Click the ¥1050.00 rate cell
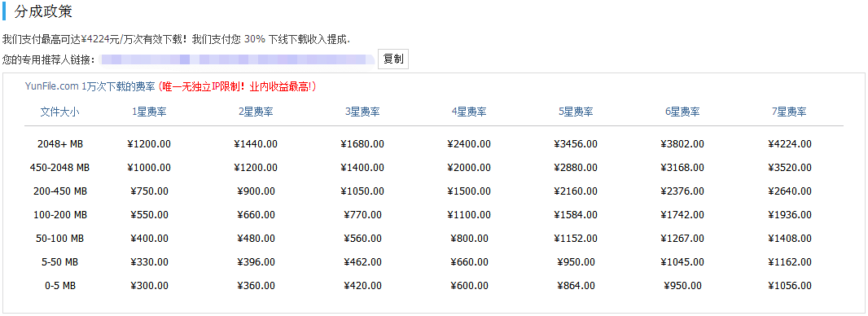The height and width of the screenshot is (316, 868). point(362,191)
